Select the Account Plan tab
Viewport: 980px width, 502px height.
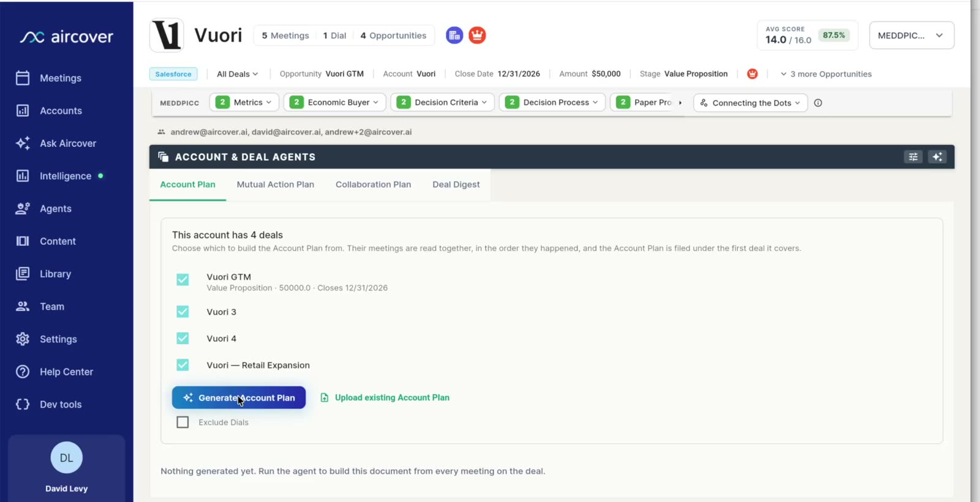187,184
